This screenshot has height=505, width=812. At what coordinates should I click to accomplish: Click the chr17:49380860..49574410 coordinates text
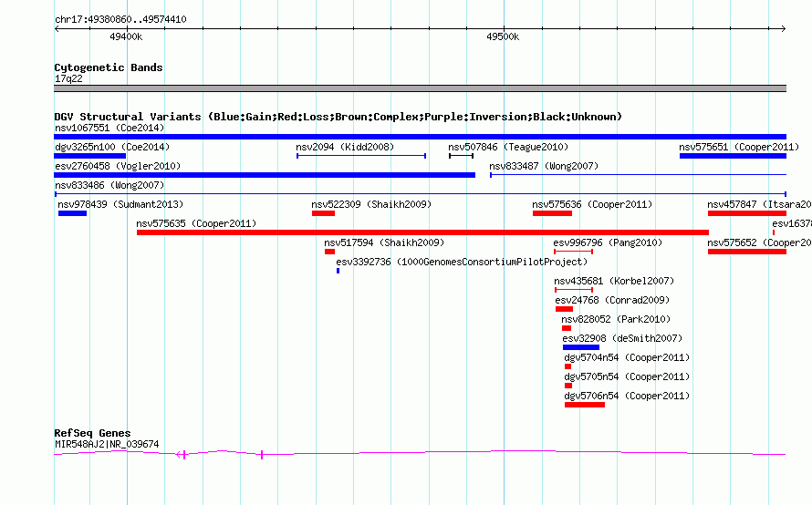pyautogui.click(x=120, y=19)
